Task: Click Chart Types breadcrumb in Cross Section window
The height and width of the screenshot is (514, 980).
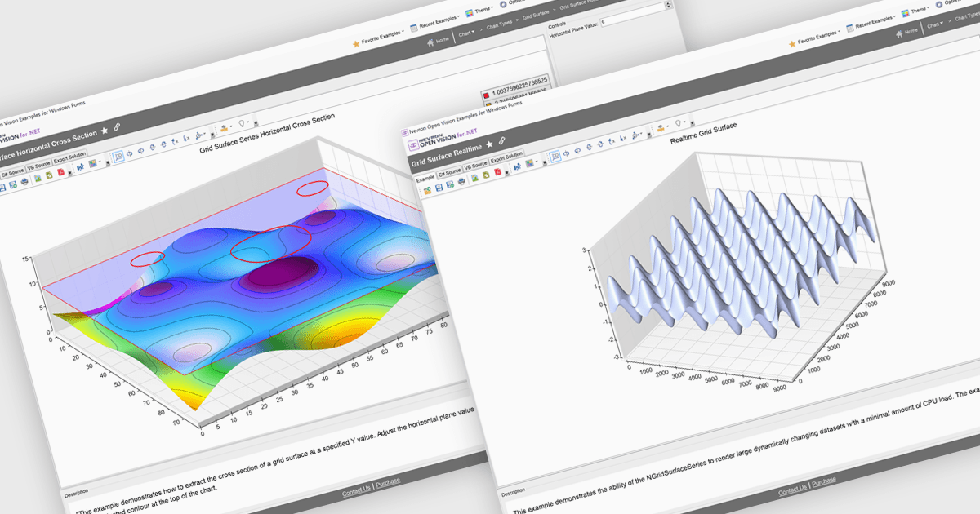Action: tap(499, 24)
